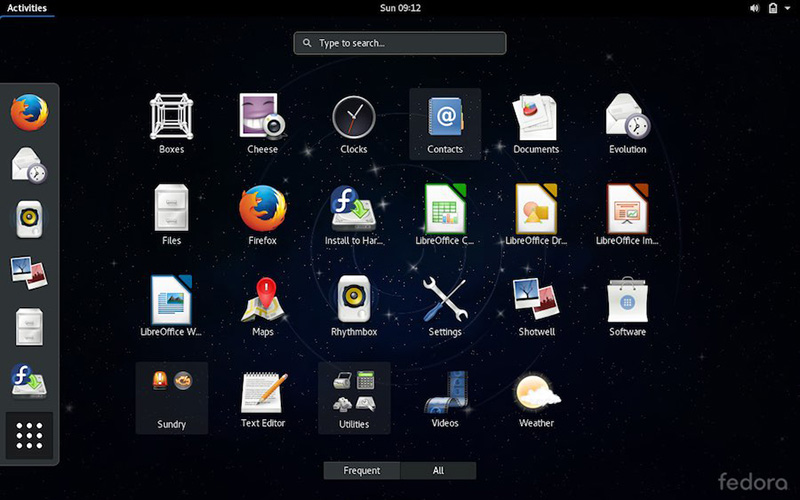800x500 pixels.
Task: Open the Utilities app folder
Action: pos(354,398)
